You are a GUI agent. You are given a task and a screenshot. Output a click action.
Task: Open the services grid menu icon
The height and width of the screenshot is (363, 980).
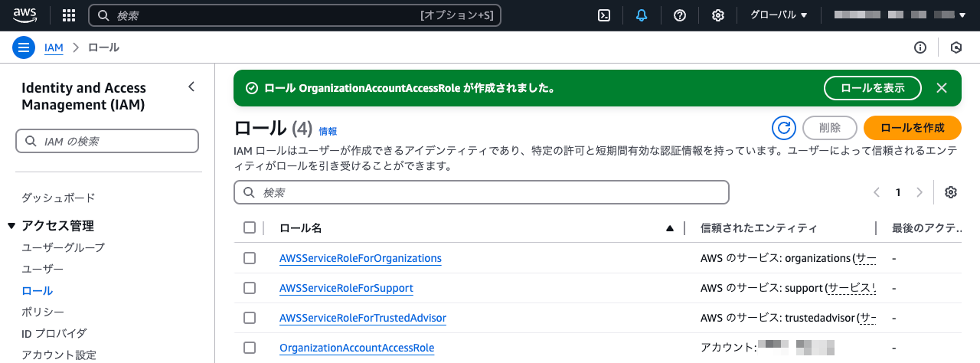tap(69, 15)
